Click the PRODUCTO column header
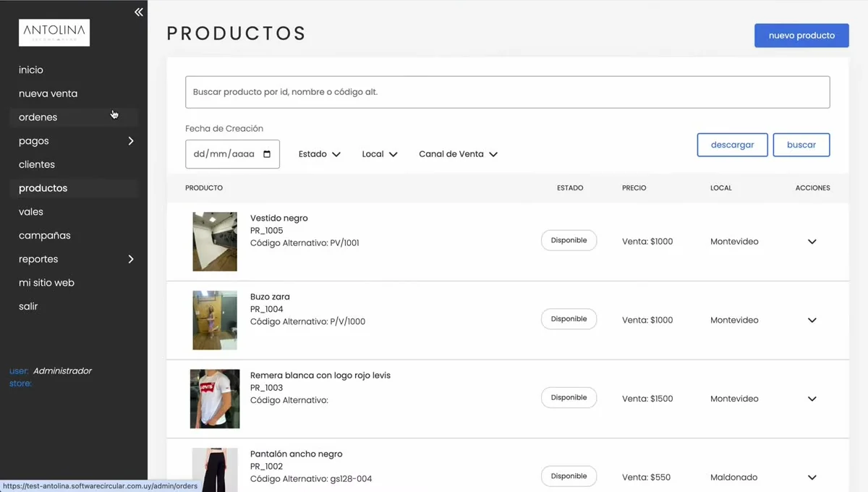This screenshot has width=868, height=492. point(204,188)
